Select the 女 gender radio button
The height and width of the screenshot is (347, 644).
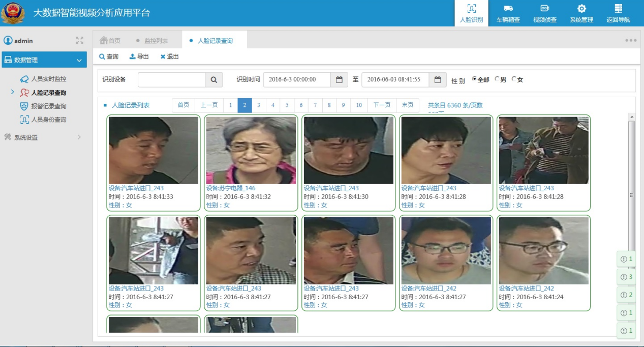[514, 79]
